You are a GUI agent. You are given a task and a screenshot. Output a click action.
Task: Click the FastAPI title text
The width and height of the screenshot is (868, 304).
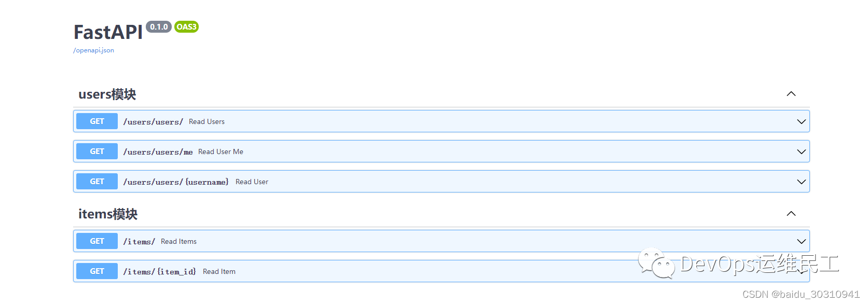tap(107, 32)
